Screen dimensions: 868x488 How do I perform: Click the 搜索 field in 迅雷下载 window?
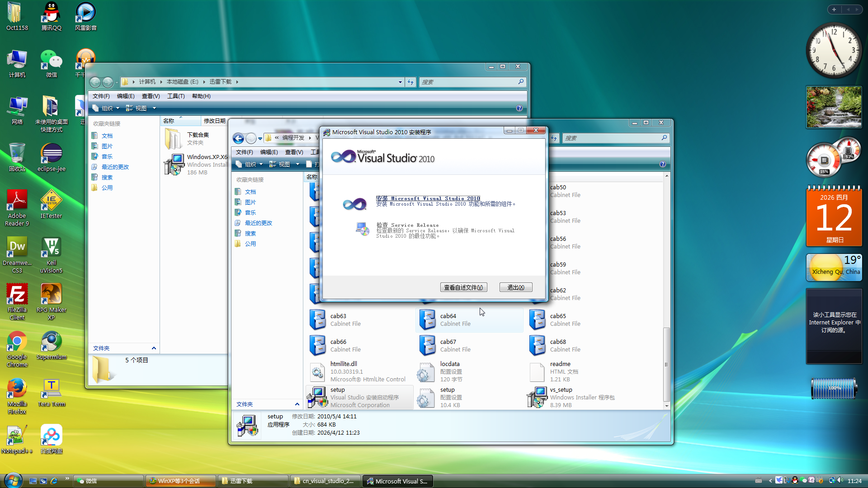point(469,82)
